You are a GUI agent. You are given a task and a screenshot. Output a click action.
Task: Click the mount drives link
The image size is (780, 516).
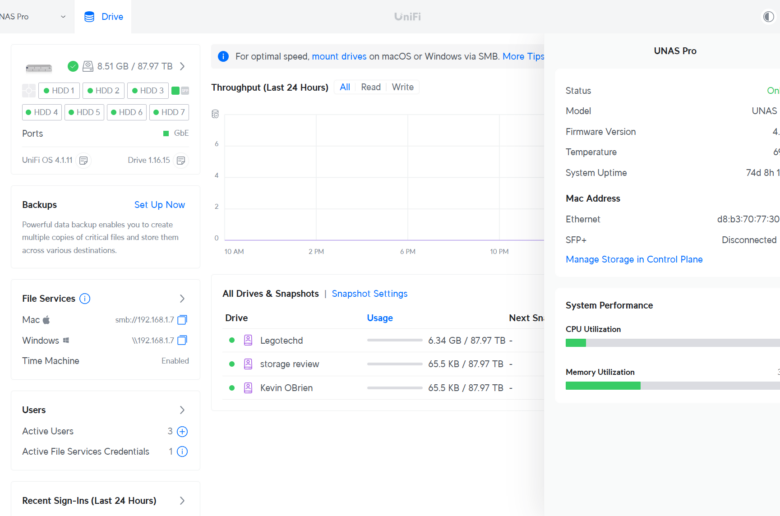[x=339, y=56]
